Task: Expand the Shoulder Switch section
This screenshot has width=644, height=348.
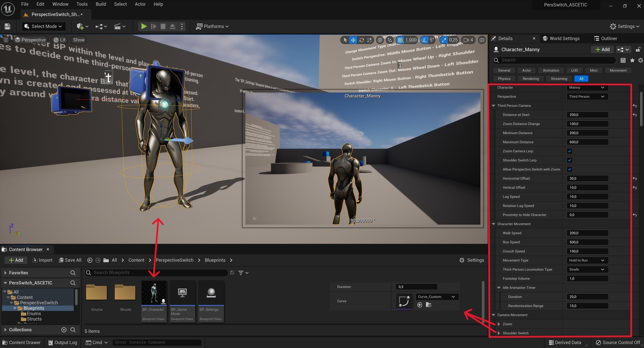Action: click(x=499, y=333)
